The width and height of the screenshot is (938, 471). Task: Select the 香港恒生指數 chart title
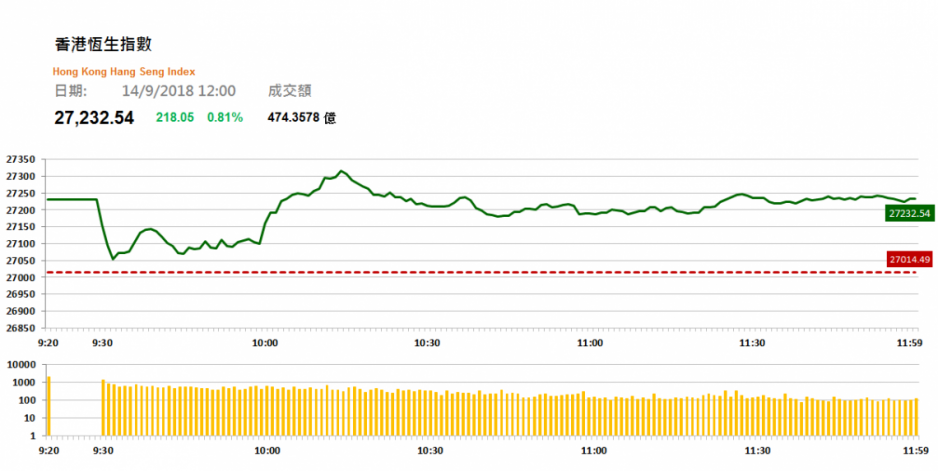tap(103, 44)
